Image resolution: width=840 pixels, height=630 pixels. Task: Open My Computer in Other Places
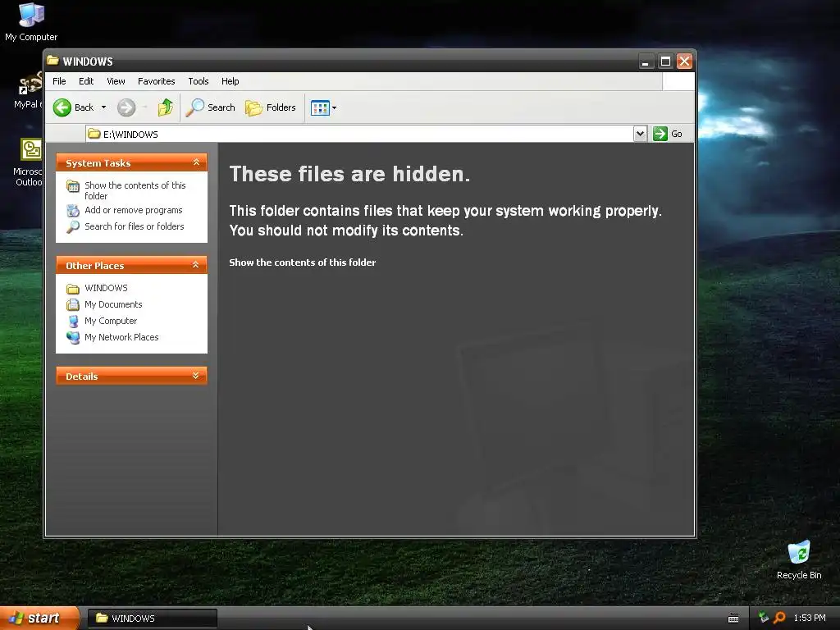[111, 321]
